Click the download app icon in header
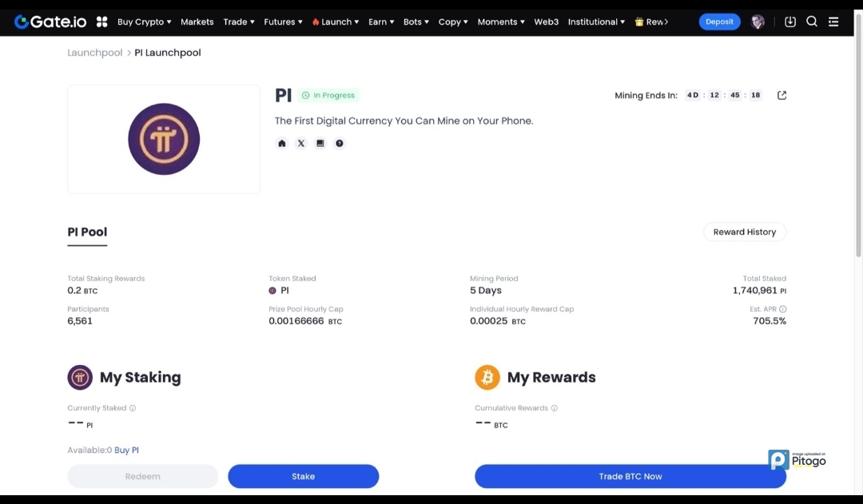Screen dimensions: 863x504 790,22
